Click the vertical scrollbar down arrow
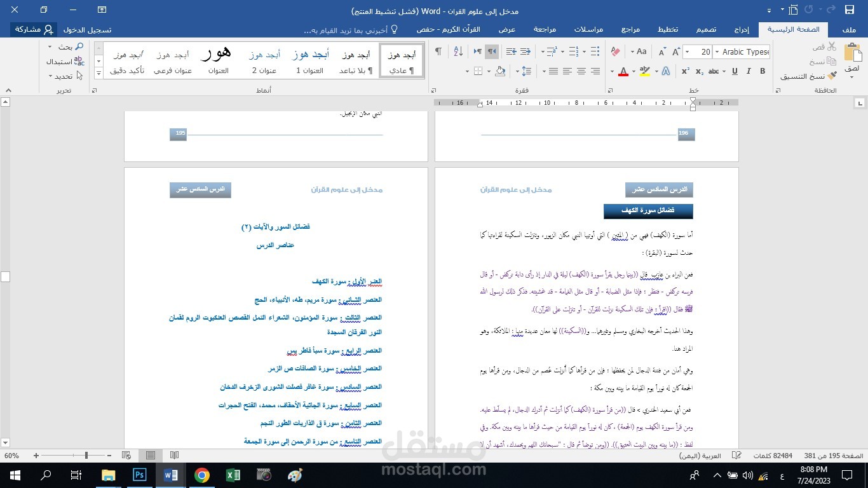Image resolution: width=868 pixels, height=488 pixels. (x=5, y=442)
